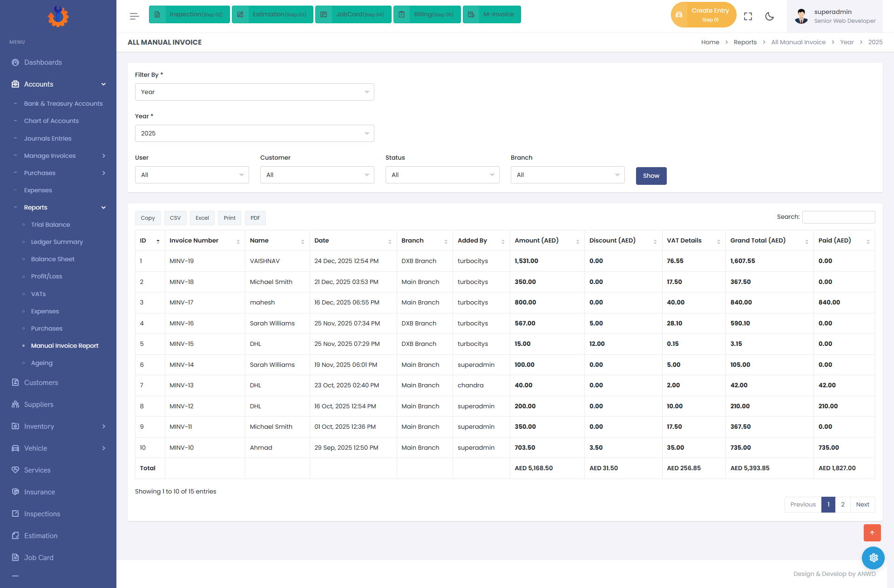Open the Branch filter dropdown
The image size is (894, 588).
(x=567, y=175)
